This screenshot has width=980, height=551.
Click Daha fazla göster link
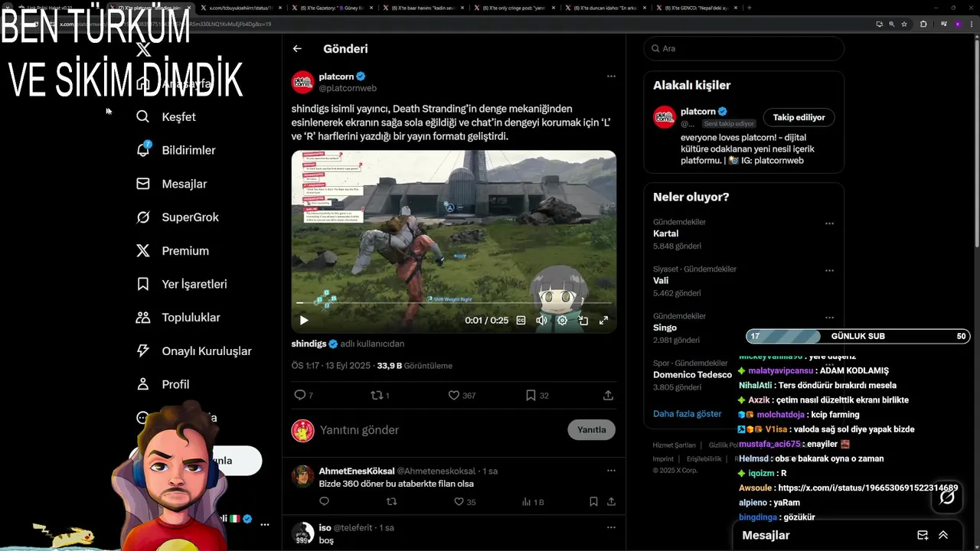pos(687,413)
